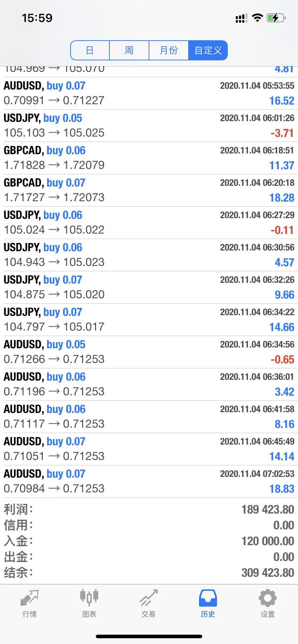The width and height of the screenshot is (298, 644).
Task: Open AUDUSD trade closed at 07:02:53
Action: tap(149, 482)
